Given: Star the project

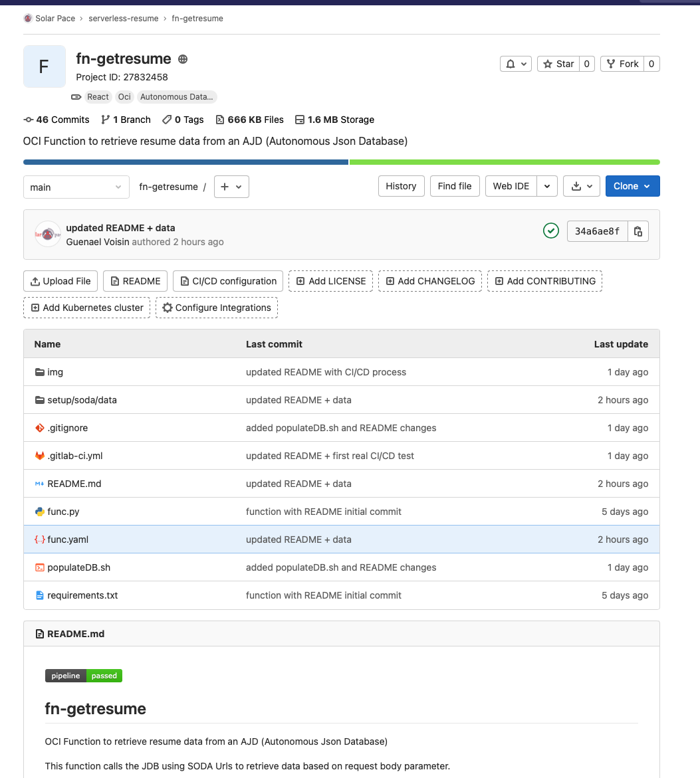Looking at the screenshot, I should pyautogui.click(x=558, y=64).
